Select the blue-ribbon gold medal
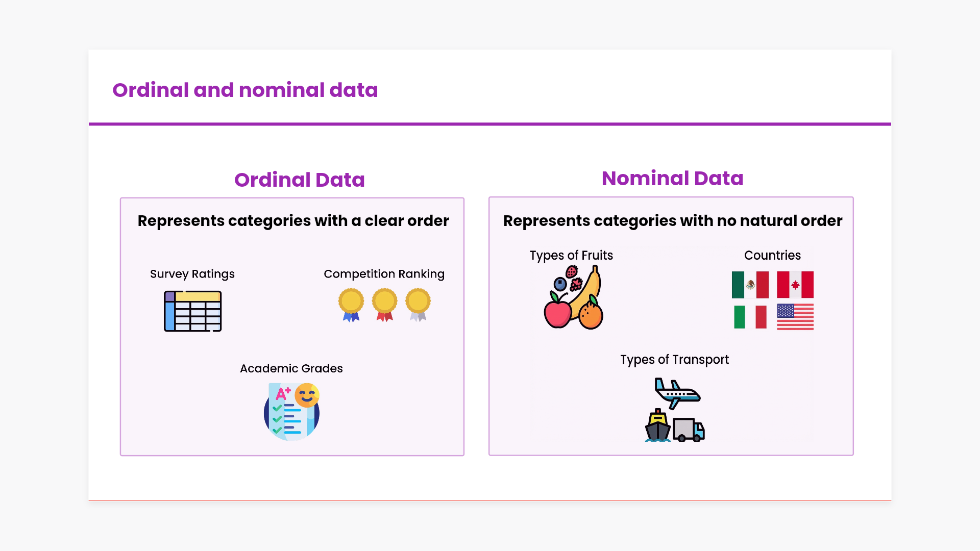 coord(351,305)
